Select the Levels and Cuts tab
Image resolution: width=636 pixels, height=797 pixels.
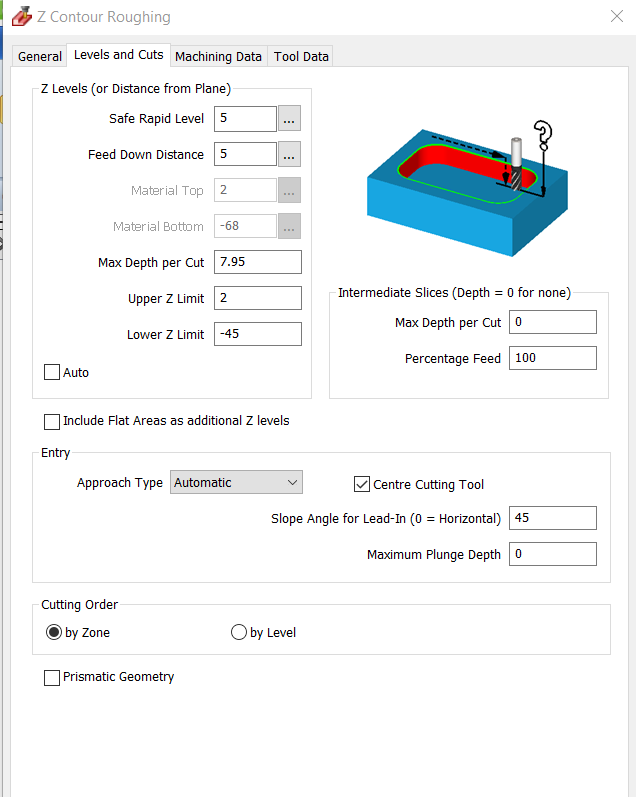119,55
